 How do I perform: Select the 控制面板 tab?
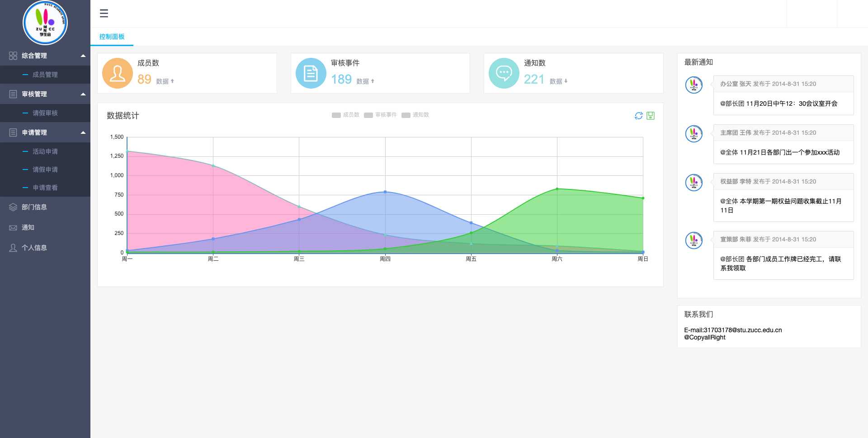(x=112, y=37)
